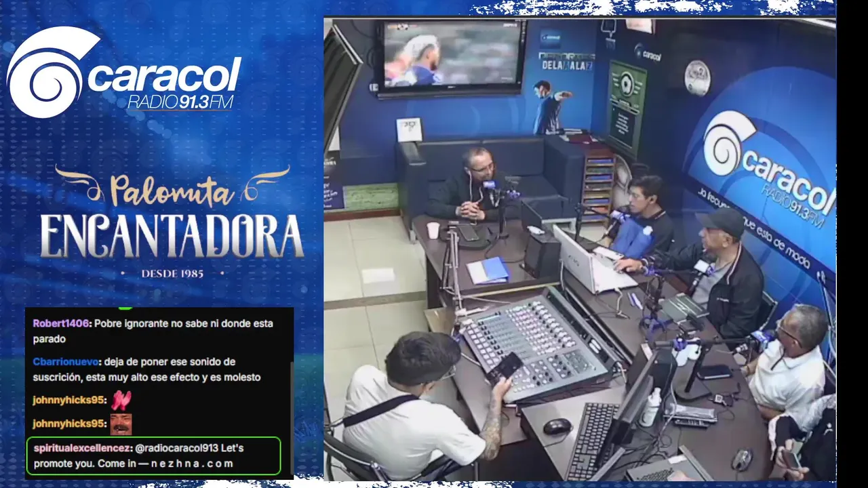Open Cbarrionuevo's username in chat

66,362
